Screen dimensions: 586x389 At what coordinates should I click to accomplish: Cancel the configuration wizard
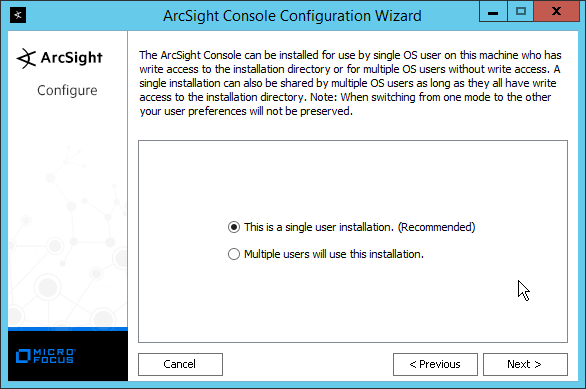coord(180,364)
